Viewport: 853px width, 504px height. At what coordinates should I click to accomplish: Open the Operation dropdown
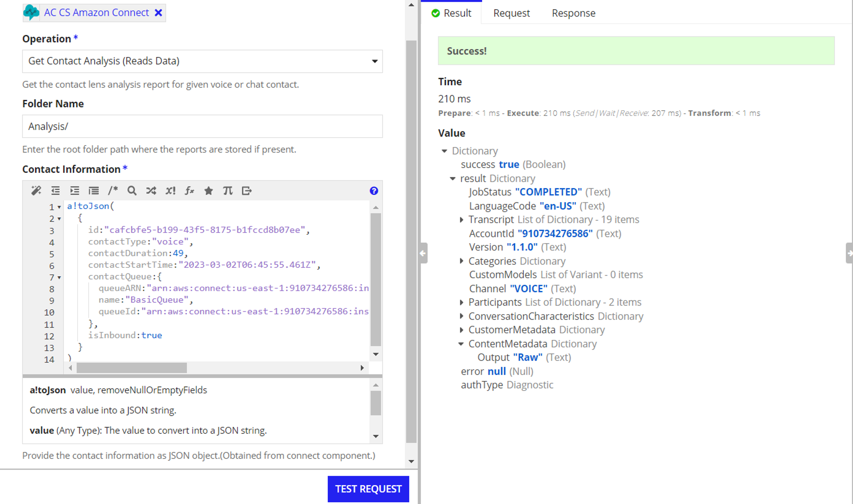click(202, 61)
